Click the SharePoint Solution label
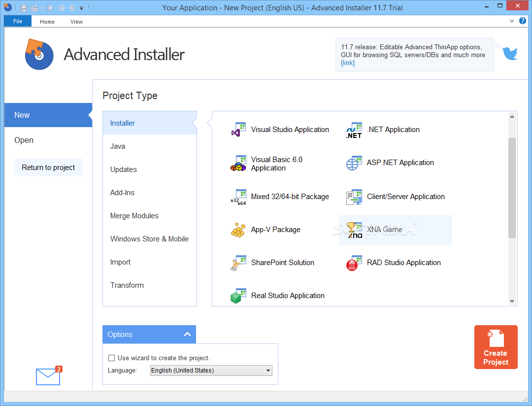 tap(283, 263)
